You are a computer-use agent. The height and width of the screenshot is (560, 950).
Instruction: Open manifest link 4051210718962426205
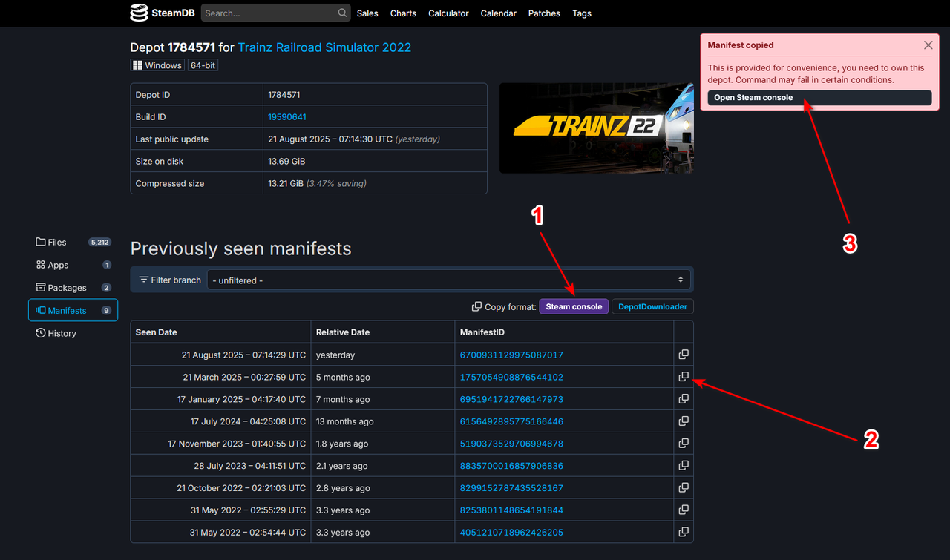511,532
